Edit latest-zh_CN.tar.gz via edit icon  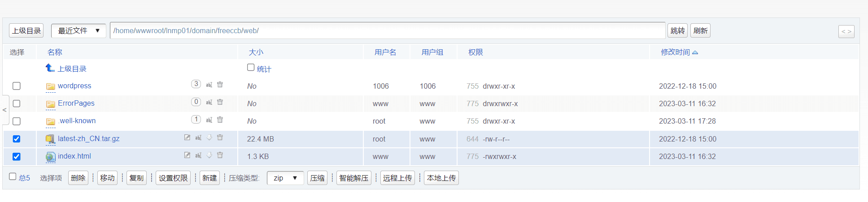click(187, 138)
